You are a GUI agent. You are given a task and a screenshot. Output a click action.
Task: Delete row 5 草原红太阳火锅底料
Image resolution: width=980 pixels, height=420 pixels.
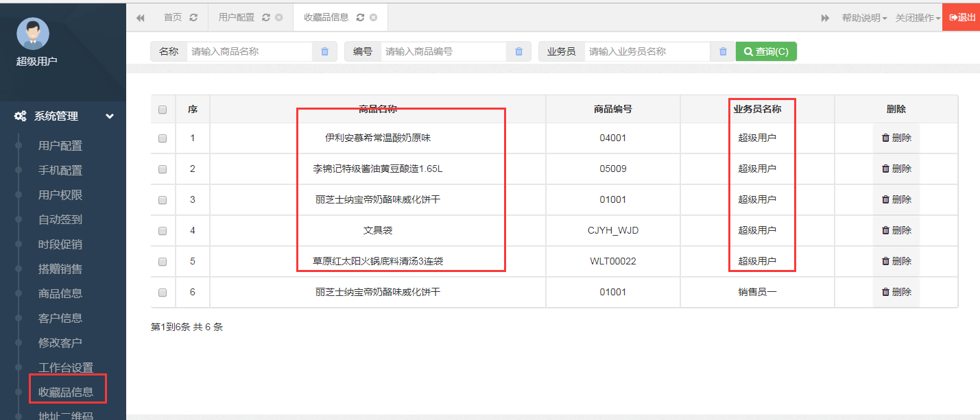pyautogui.click(x=896, y=261)
